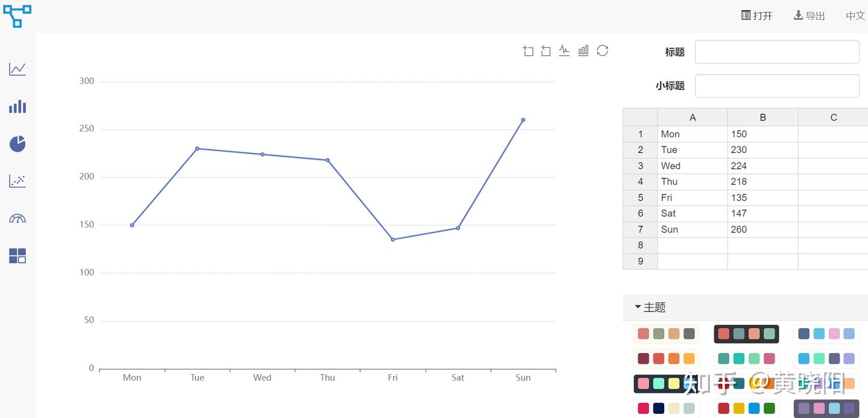The height and width of the screenshot is (418, 868).
Task: Pick the scatter plot chart icon
Action: click(x=17, y=181)
